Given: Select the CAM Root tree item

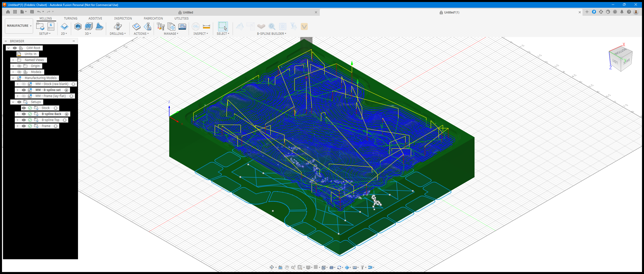Looking at the screenshot, I should (33, 48).
